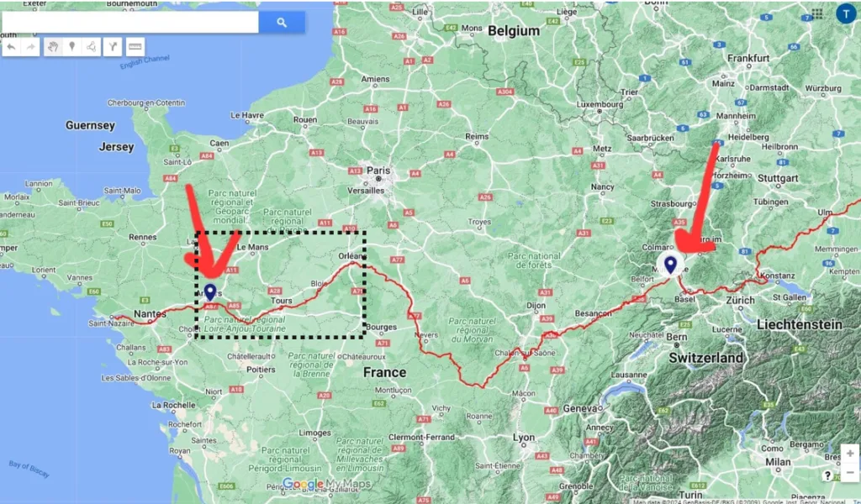Screen dimensions: 861x504
Task: Open the account avatar labeled T
Action: [x=846, y=13]
